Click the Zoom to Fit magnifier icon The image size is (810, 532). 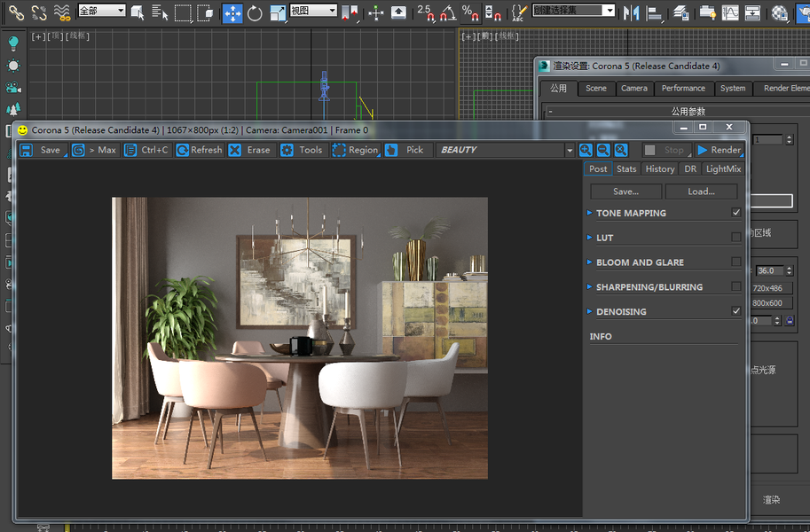click(621, 150)
